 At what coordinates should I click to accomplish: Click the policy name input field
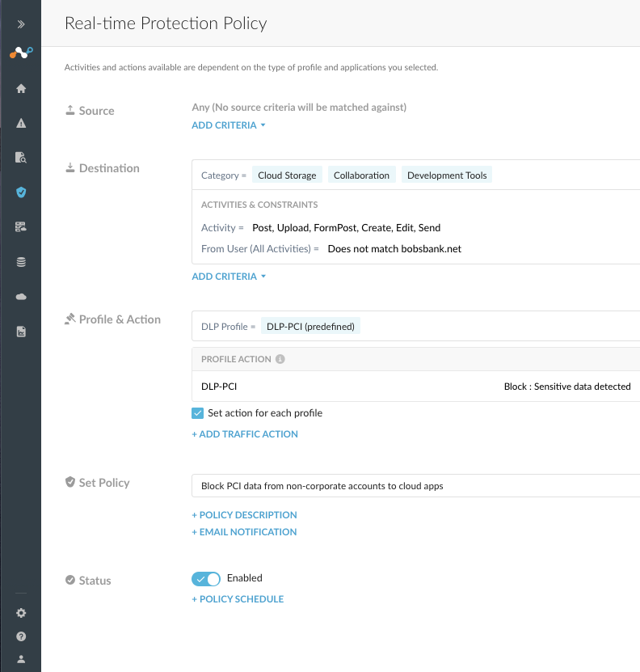pos(415,485)
